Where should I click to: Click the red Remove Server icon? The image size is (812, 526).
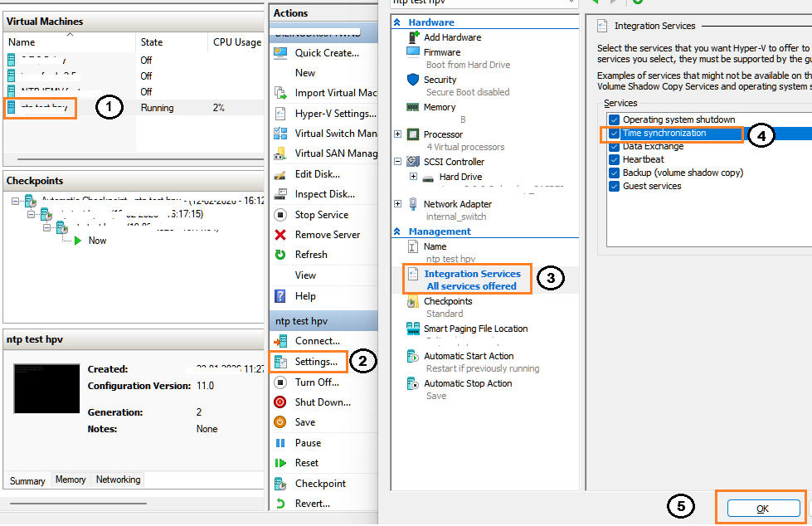tap(280, 235)
